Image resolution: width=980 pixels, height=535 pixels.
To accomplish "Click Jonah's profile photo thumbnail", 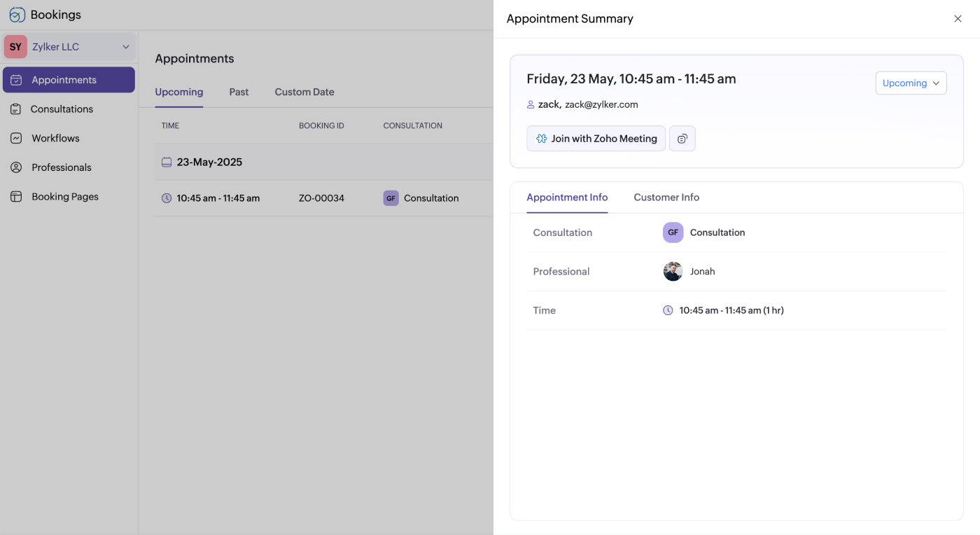I will click(x=673, y=272).
